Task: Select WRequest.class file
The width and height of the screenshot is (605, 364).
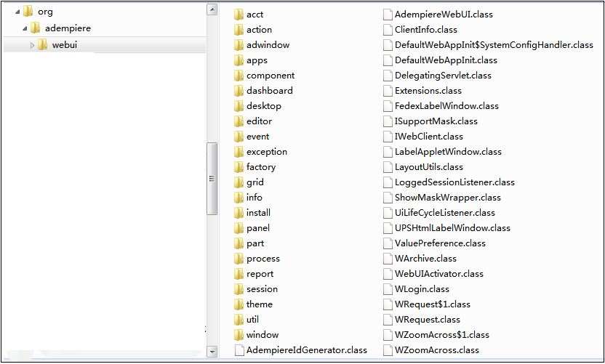Action: click(421, 319)
